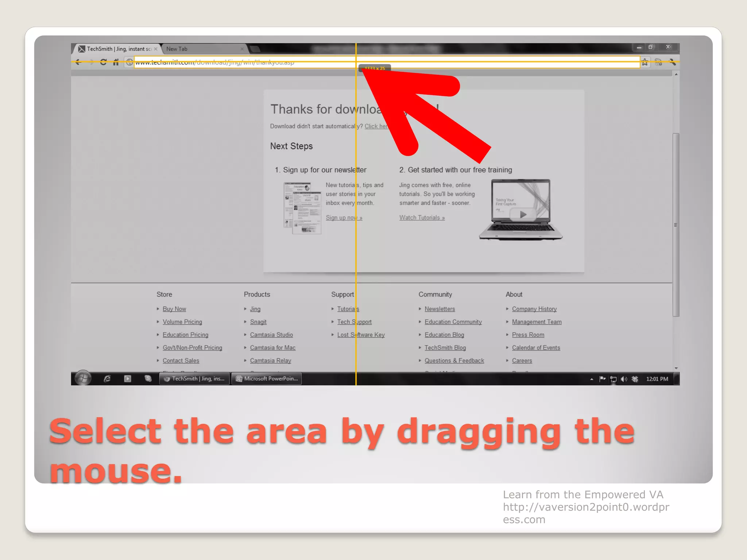747x560 pixels.
Task: Open Action Center flag icon
Action: [602, 379]
